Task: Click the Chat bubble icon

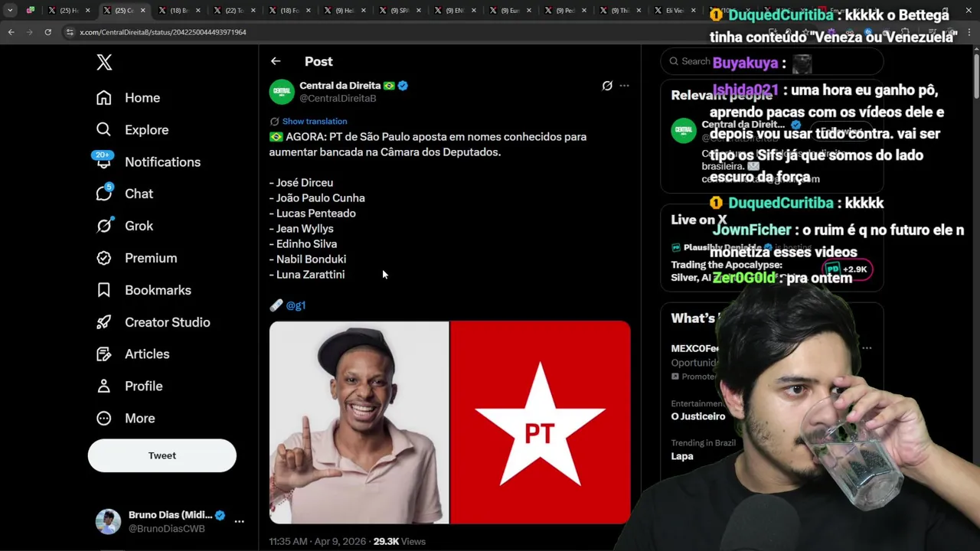Action: (x=104, y=194)
